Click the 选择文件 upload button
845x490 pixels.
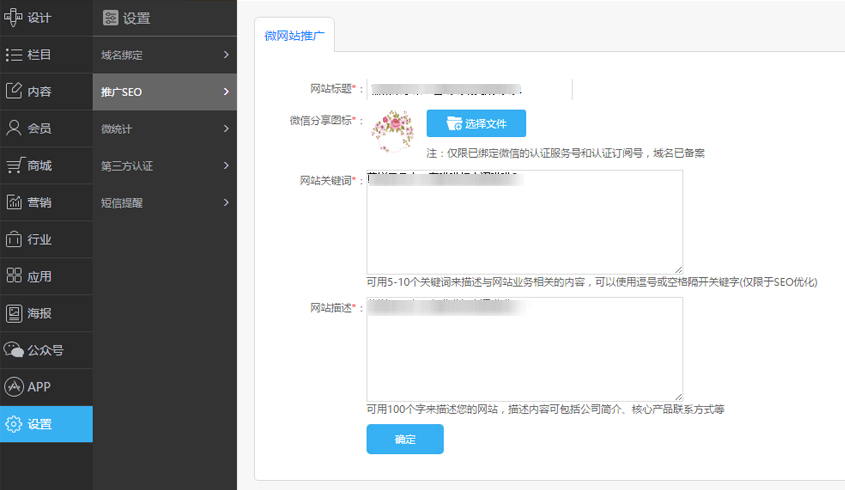pyautogui.click(x=476, y=124)
